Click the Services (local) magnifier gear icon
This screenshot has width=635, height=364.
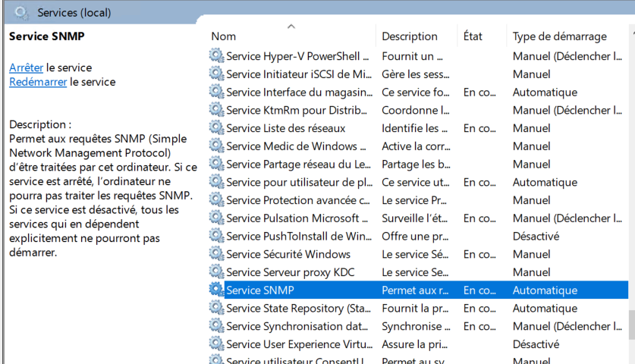(22, 12)
